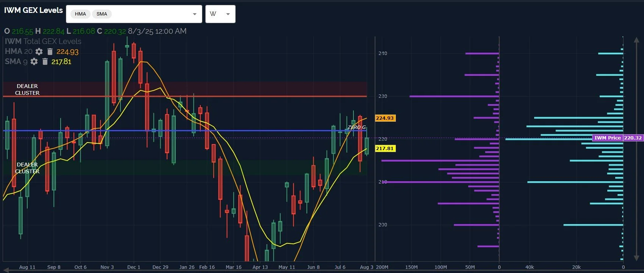
Task: Click the up arrow on the vertical range slider
Action: point(636,40)
